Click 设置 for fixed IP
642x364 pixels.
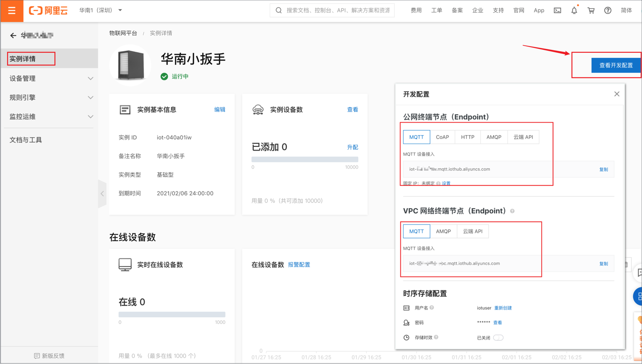[446, 184]
